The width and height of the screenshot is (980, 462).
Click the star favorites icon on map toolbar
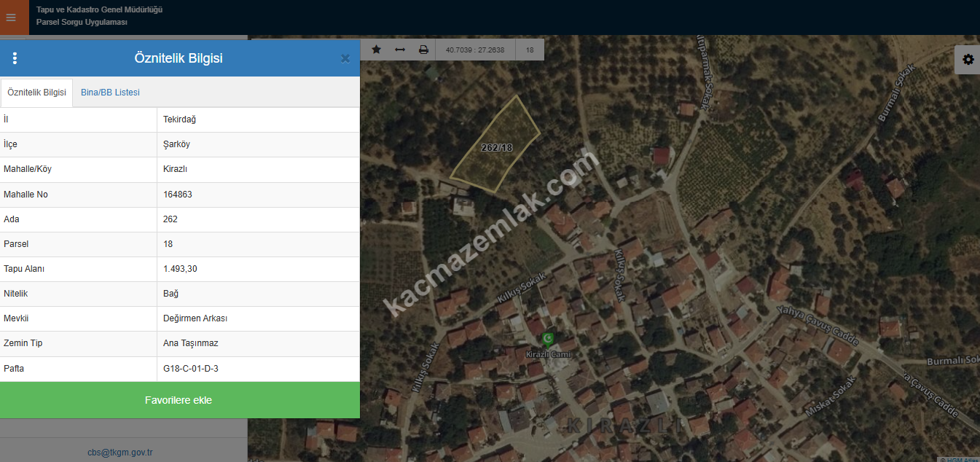tap(377, 50)
